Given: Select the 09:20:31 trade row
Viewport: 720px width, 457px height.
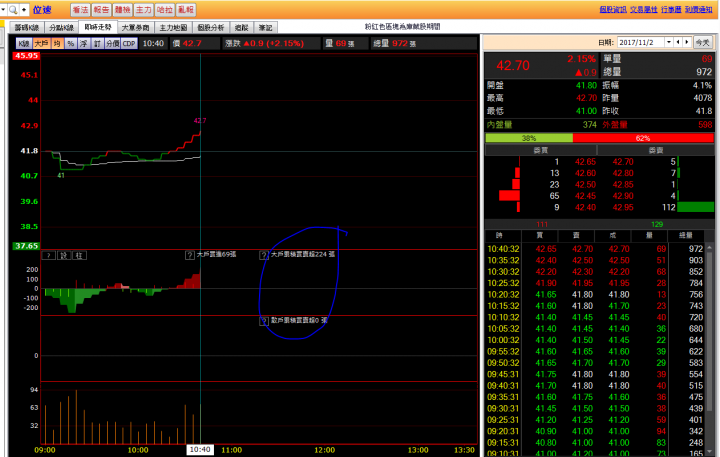Looking at the screenshot, I should point(595,431).
